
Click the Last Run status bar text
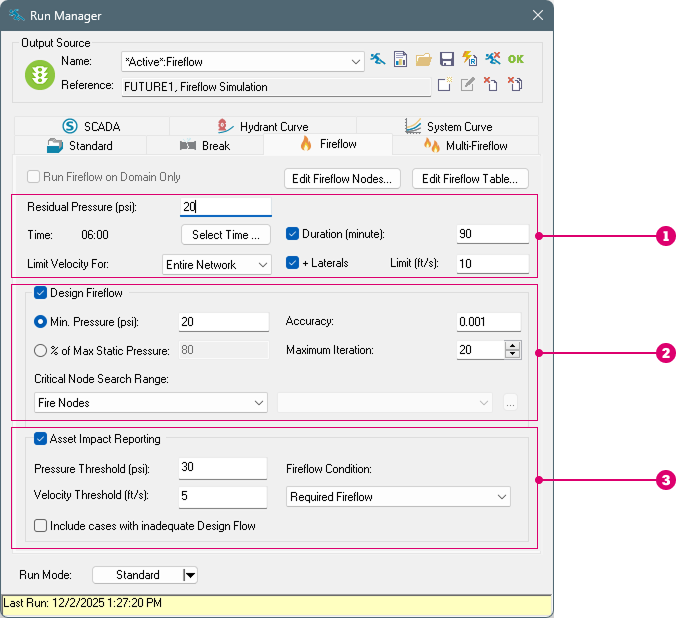pos(82,602)
